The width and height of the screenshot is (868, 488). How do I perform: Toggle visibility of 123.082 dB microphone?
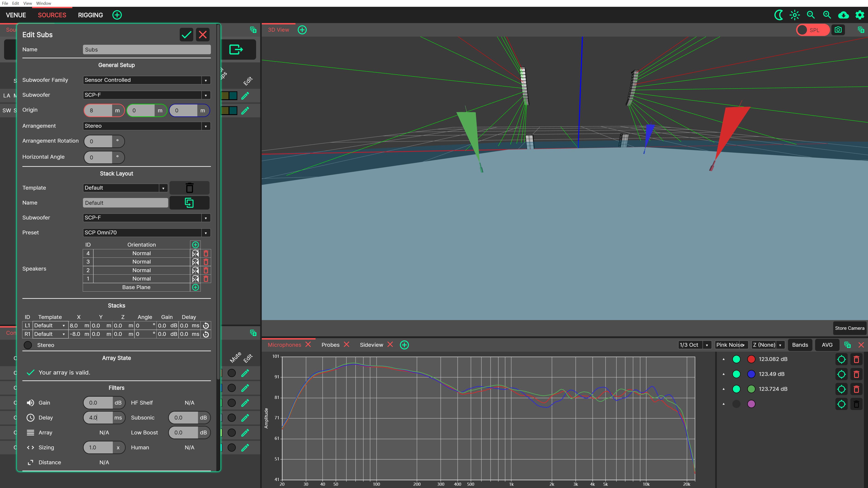tap(736, 359)
